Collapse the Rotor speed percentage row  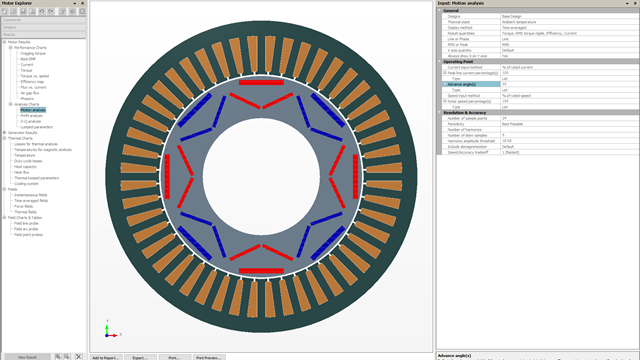445,101
